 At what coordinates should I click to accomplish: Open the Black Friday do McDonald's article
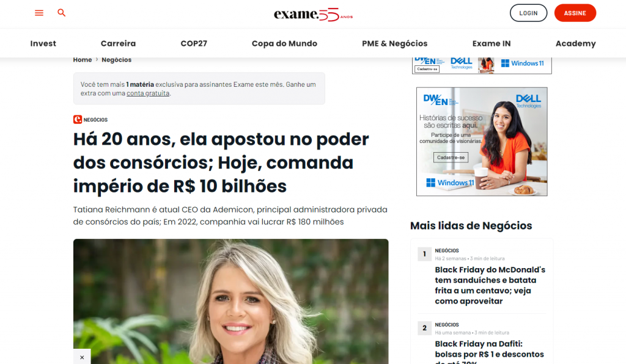tap(490, 285)
